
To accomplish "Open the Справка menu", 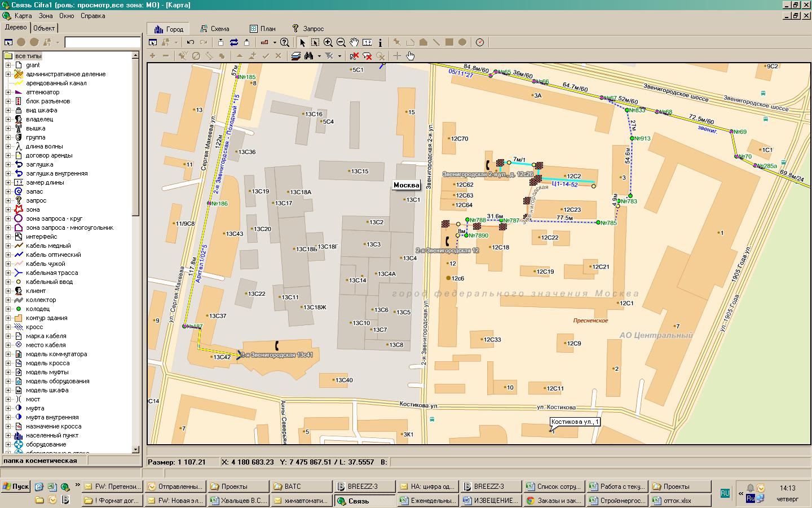I will coord(92,16).
